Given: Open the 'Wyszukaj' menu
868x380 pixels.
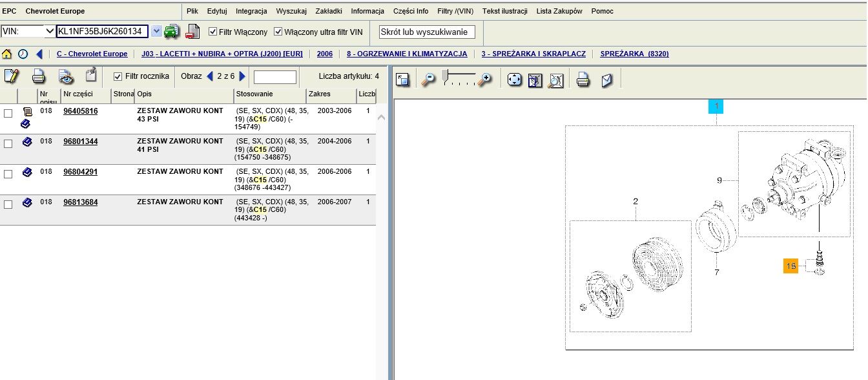Looking at the screenshot, I should click(291, 11).
